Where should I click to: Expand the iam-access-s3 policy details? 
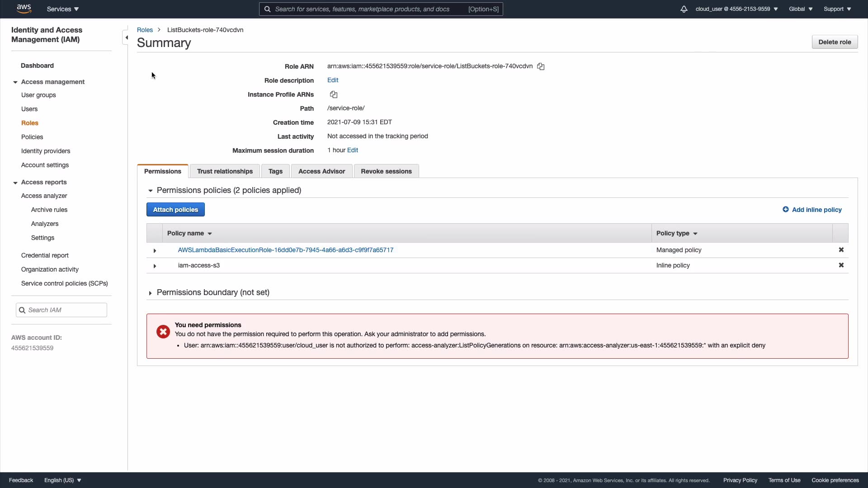(x=155, y=266)
